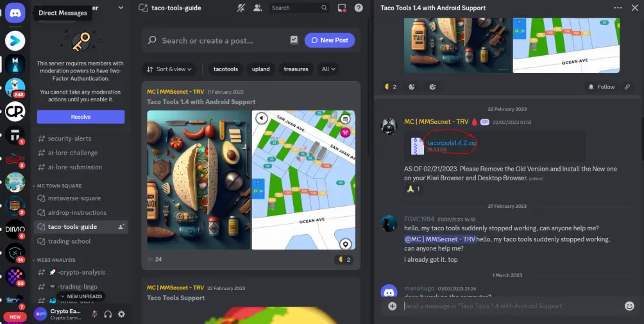Open the DIMO server icon
Screen dimensions: 644x324
(15, 229)
